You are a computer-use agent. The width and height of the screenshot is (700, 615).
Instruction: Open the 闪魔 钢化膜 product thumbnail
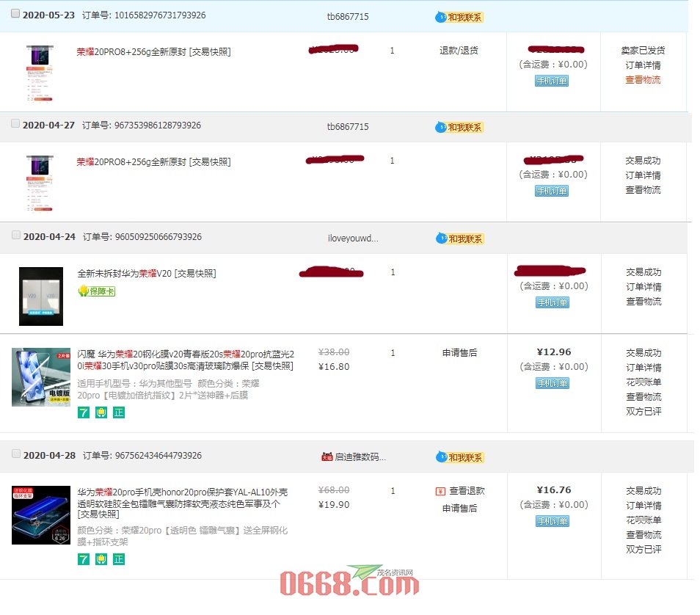tap(41, 377)
